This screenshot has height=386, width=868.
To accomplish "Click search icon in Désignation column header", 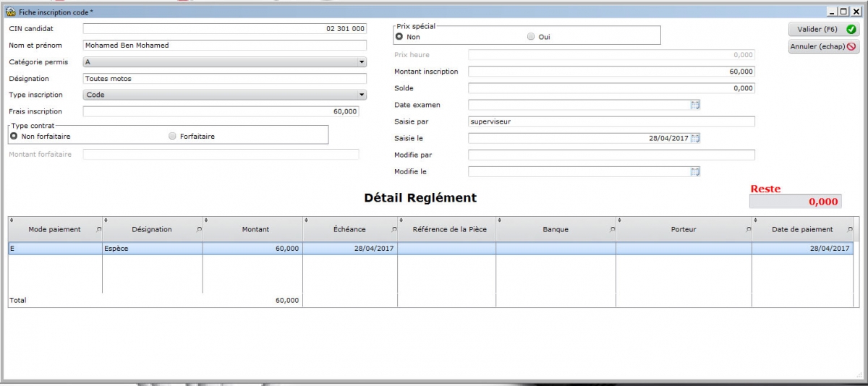I will [199, 229].
